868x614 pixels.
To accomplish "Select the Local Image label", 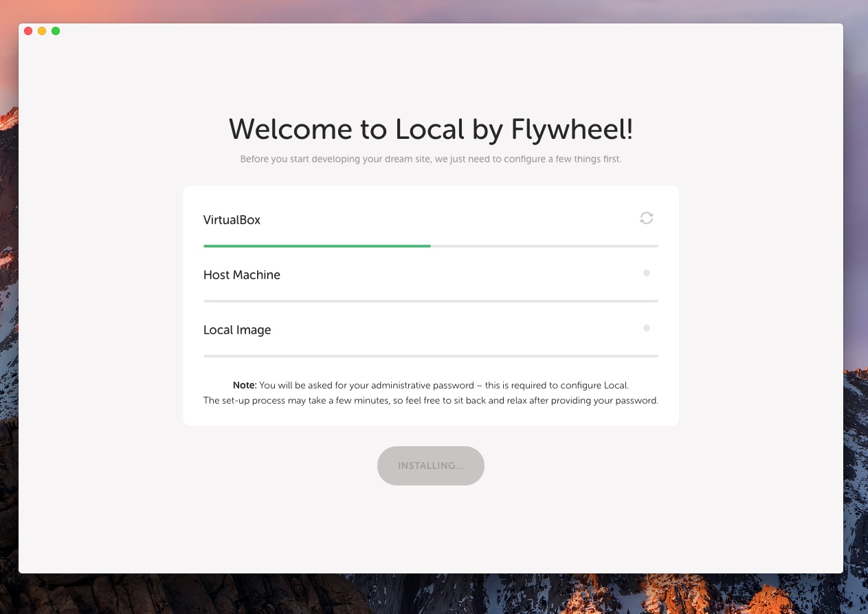I will (237, 330).
